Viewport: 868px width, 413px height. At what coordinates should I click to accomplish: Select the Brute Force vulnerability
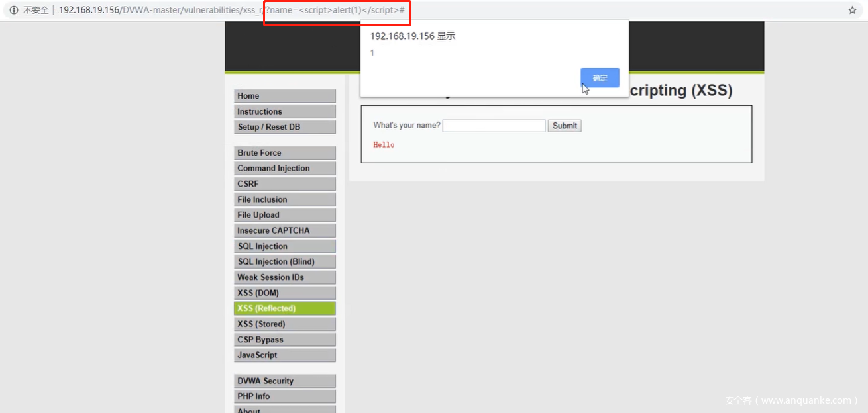tap(285, 153)
